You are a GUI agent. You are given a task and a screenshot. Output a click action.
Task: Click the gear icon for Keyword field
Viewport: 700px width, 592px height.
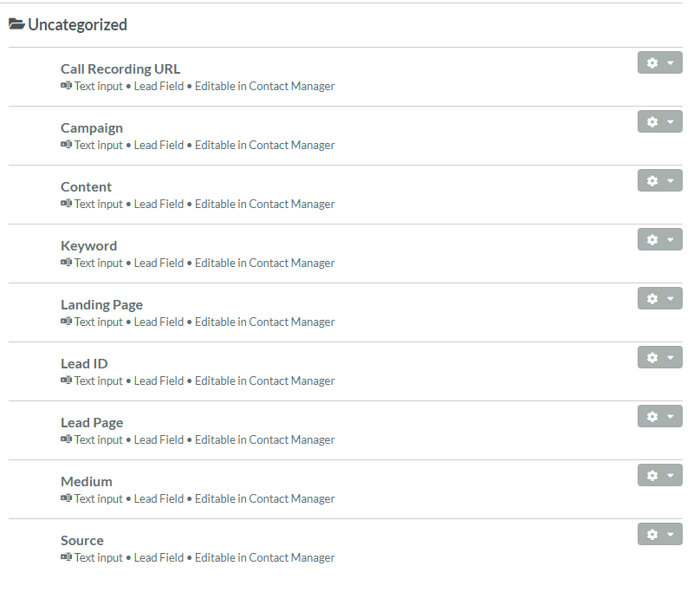point(652,240)
